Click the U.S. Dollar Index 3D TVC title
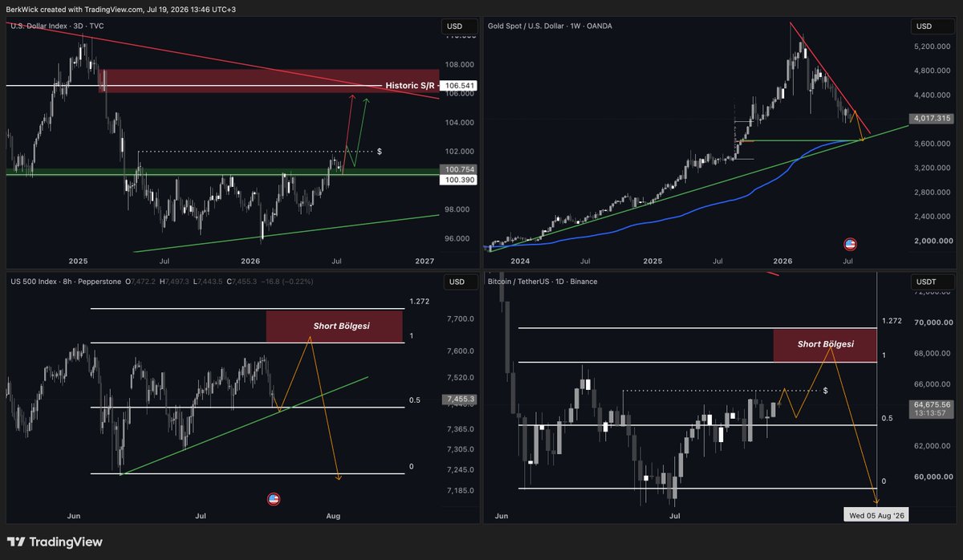This screenshot has height=560, width=963. point(57,26)
